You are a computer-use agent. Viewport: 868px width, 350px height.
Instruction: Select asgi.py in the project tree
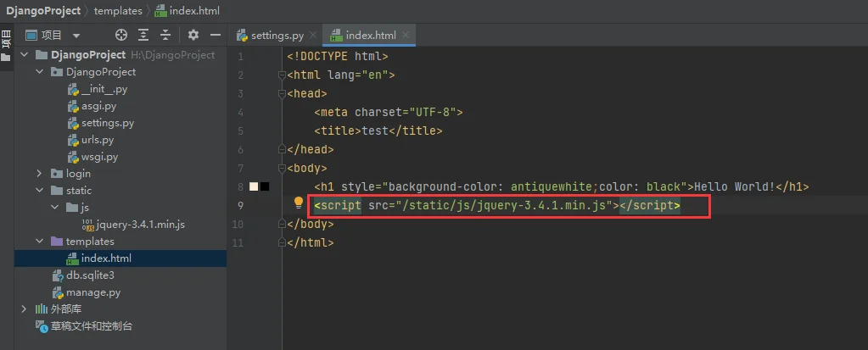pos(98,106)
